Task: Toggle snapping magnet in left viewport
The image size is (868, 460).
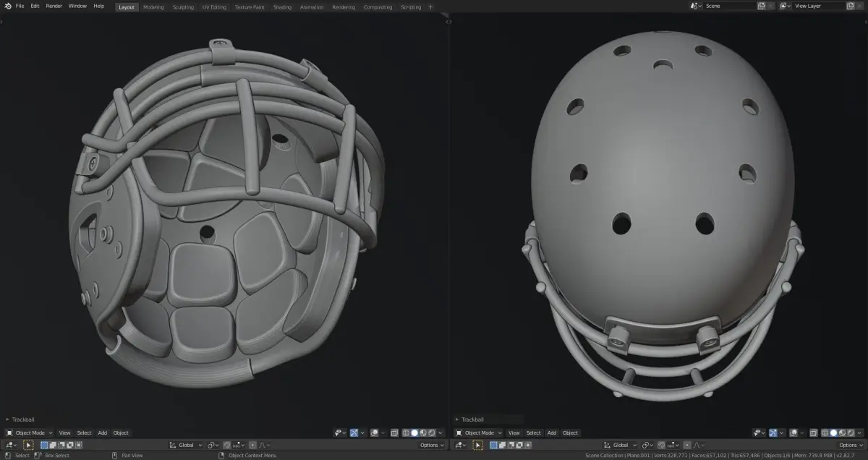Action: pyautogui.click(x=226, y=445)
